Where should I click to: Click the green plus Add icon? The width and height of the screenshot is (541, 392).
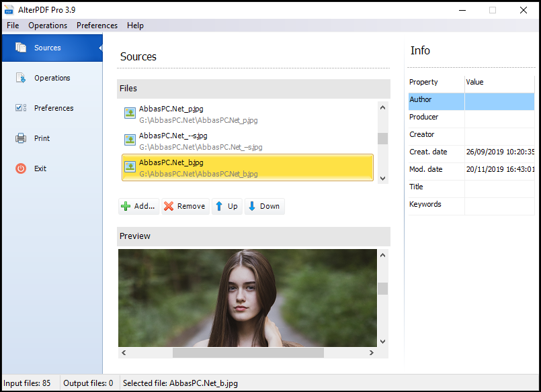(126, 206)
